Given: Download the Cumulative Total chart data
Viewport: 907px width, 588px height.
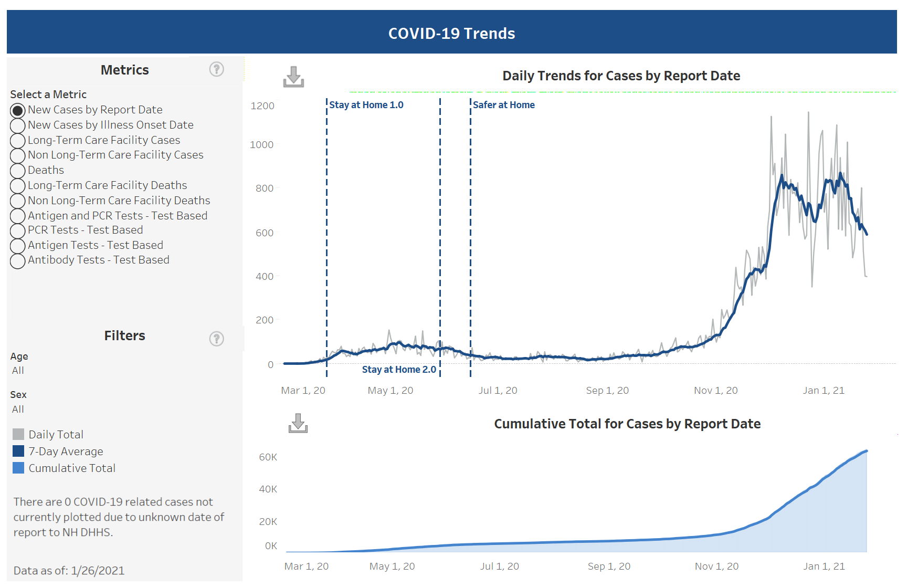Looking at the screenshot, I should (298, 423).
